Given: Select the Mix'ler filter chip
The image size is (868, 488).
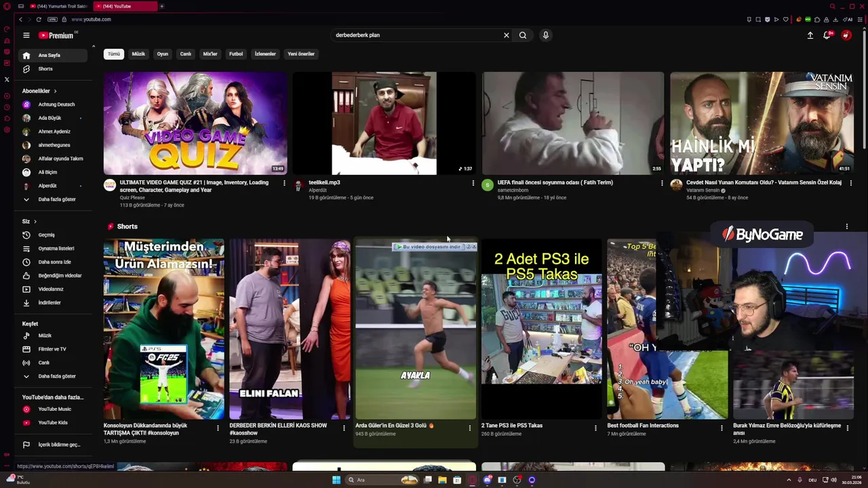Looking at the screenshot, I should click(210, 54).
